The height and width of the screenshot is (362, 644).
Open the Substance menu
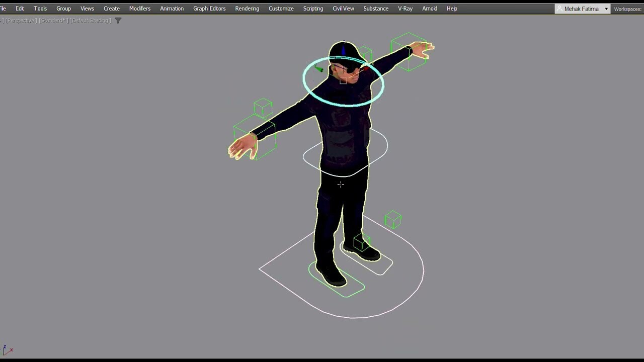click(376, 8)
